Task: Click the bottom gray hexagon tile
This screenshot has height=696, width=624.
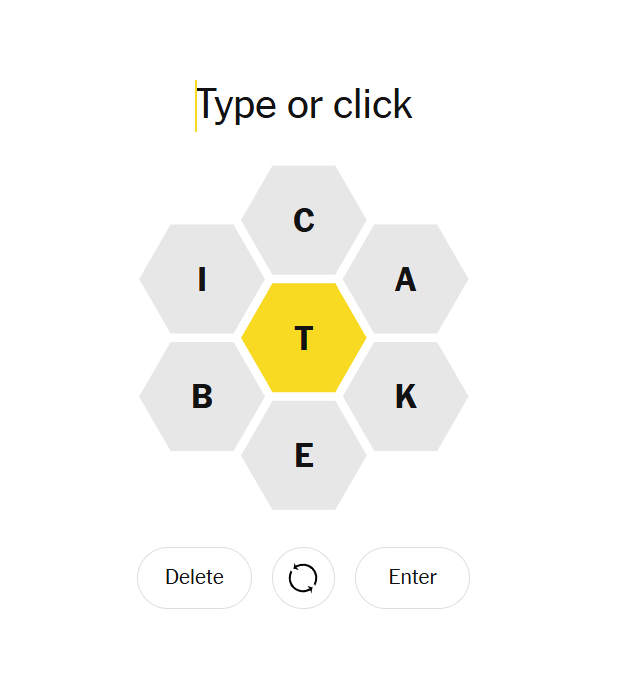Action: 304,456
